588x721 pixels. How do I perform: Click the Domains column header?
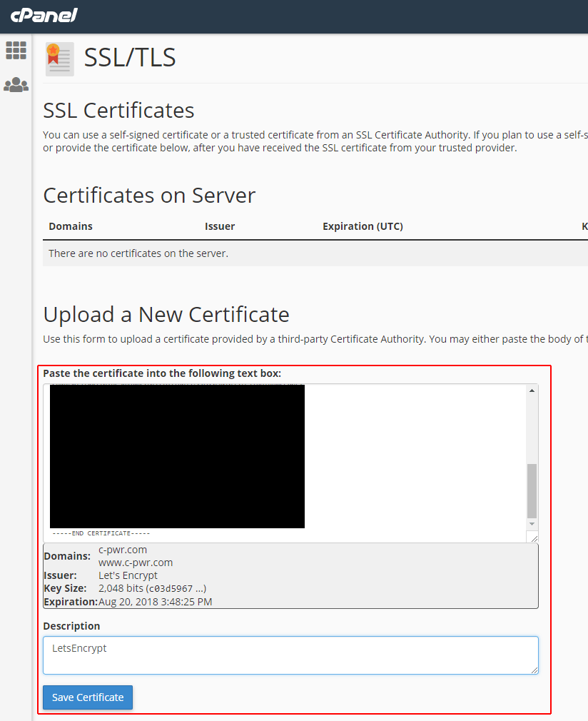[x=71, y=226]
